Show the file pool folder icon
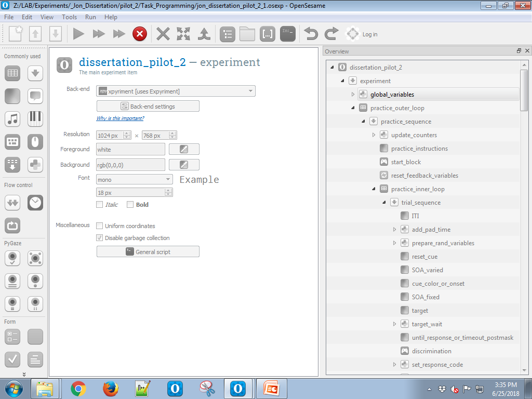The width and height of the screenshot is (532, 399). tap(247, 34)
